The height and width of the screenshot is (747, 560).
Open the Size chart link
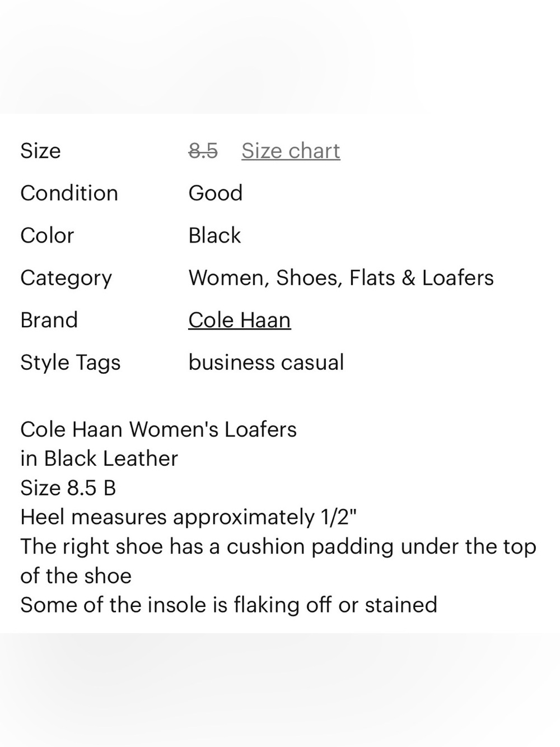291,151
